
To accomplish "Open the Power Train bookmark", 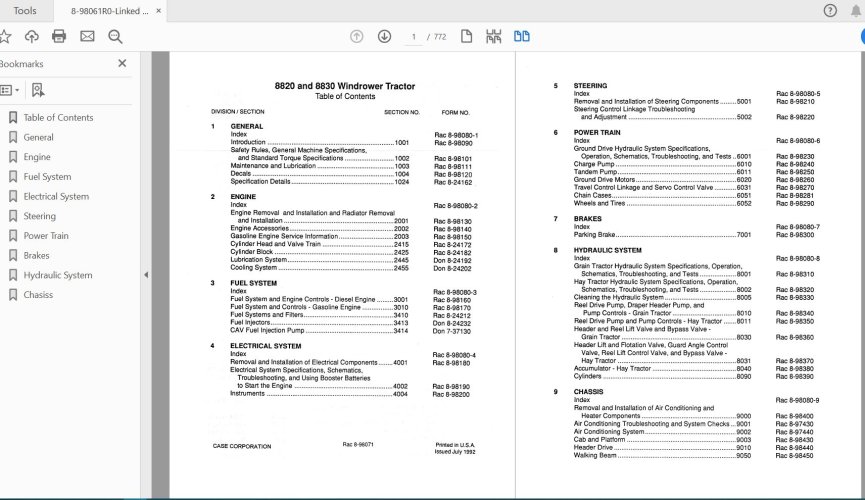I will click(x=46, y=236).
